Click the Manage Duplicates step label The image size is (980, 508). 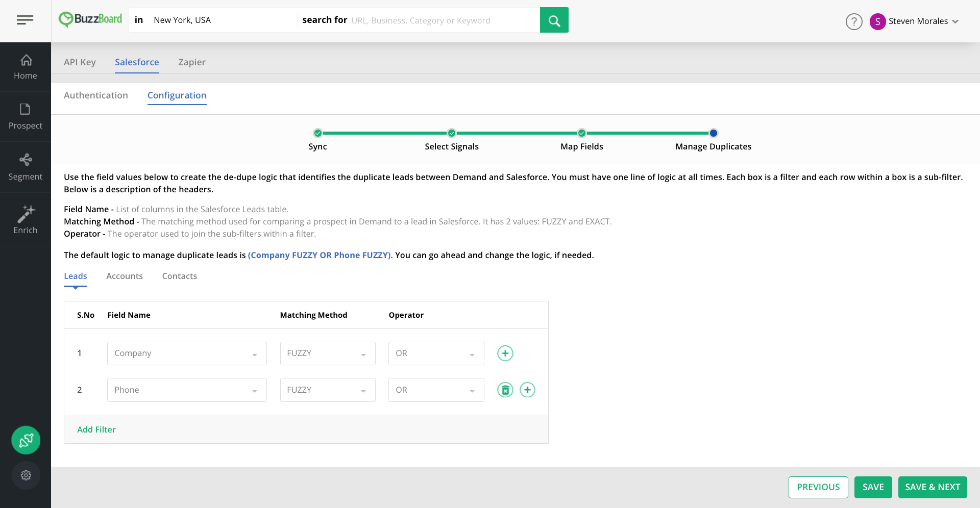point(714,146)
